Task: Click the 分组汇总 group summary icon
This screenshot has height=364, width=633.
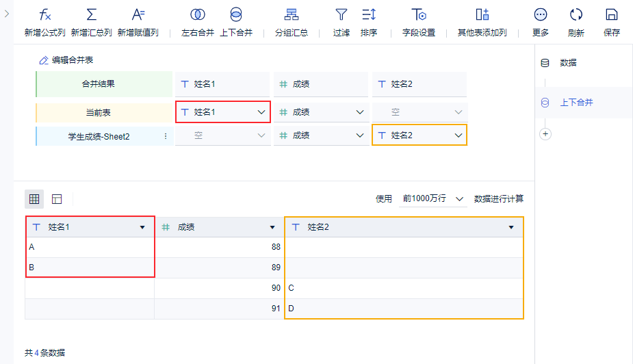Action: pyautogui.click(x=292, y=15)
